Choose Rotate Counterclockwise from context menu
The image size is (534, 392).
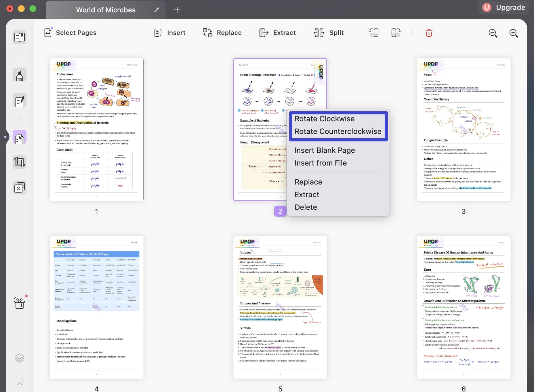338,131
